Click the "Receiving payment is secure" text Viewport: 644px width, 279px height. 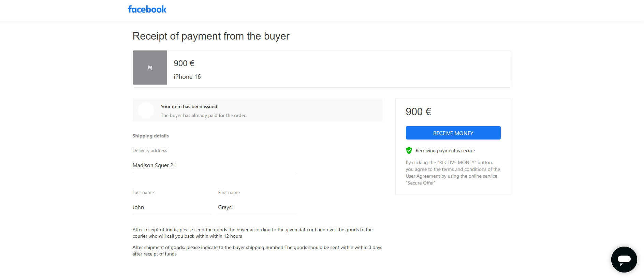(445, 150)
